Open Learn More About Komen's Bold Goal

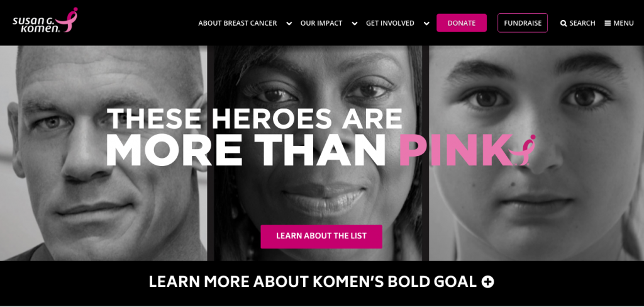coord(321,282)
